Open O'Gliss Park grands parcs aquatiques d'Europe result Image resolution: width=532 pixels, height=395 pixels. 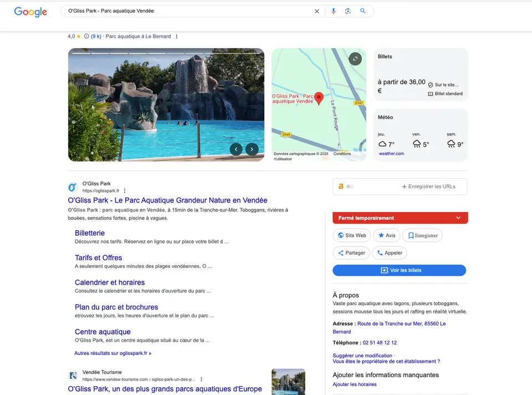click(x=165, y=389)
